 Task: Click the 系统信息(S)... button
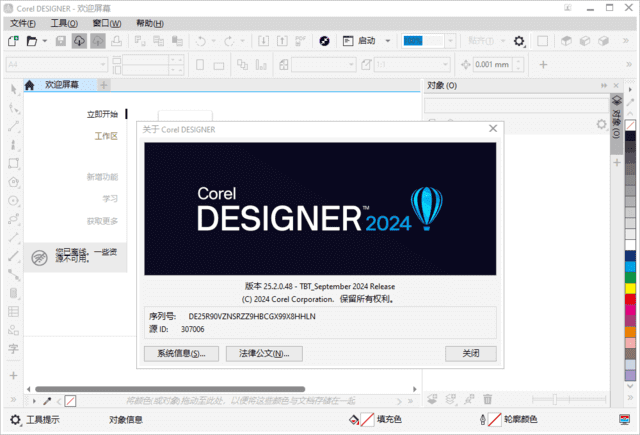[181, 353]
